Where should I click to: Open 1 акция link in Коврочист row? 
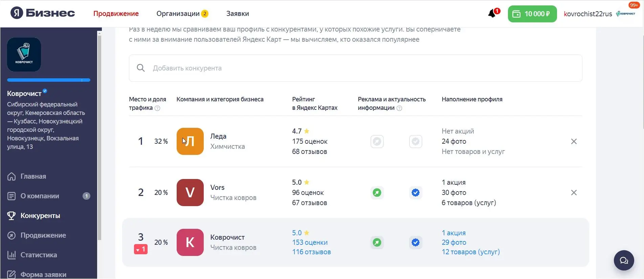453,233
